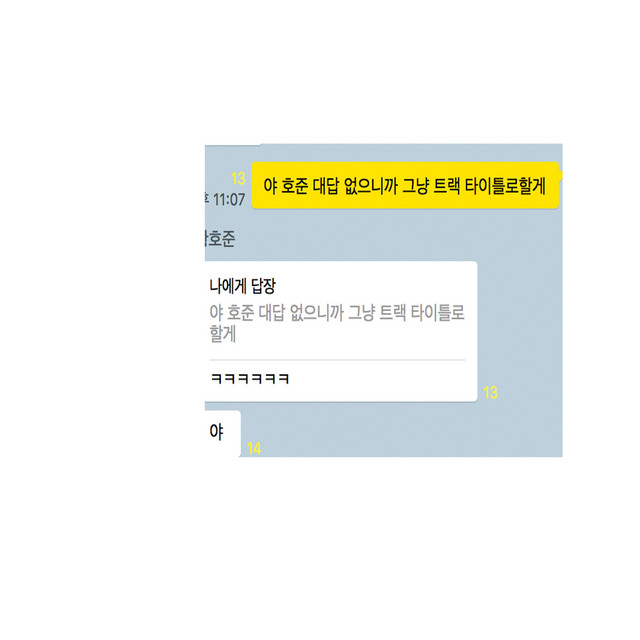This screenshot has width=640, height=640.
Task: Select the short 야 message bubble
Action: click(x=222, y=433)
